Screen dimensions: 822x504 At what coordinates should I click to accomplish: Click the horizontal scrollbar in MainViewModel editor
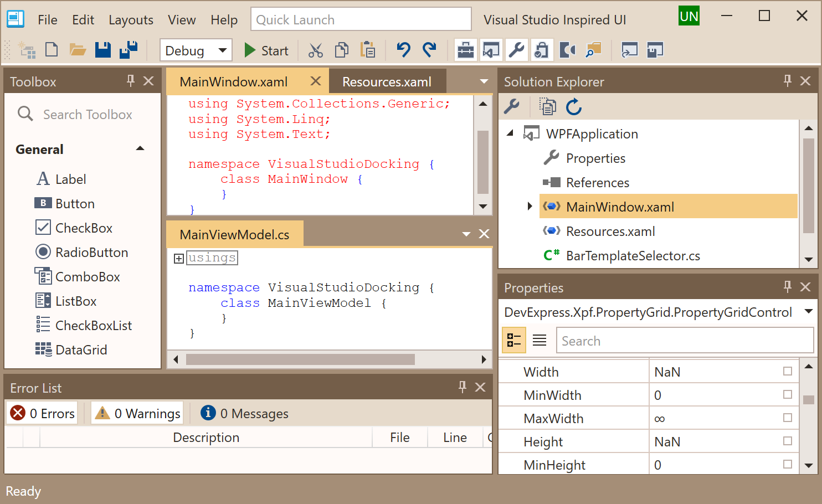(300, 359)
